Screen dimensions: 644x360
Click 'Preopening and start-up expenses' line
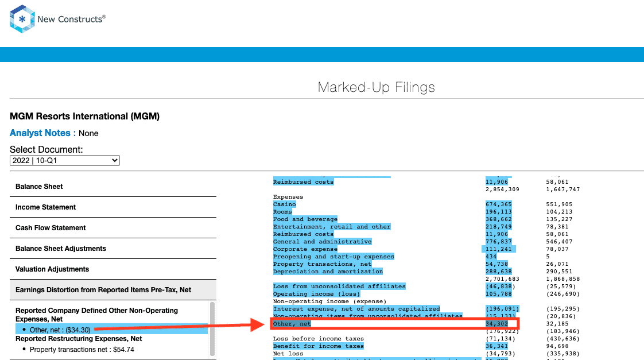[x=333, y=257]
